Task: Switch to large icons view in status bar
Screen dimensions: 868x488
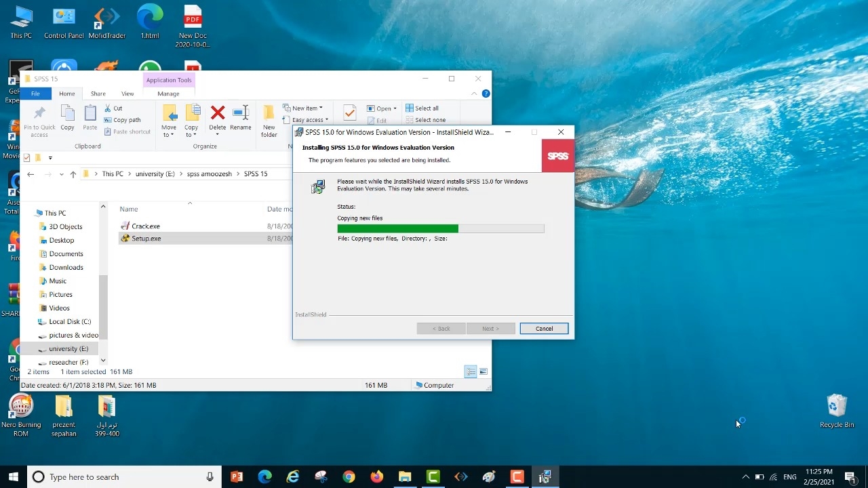Action: [x=483, y=371]
